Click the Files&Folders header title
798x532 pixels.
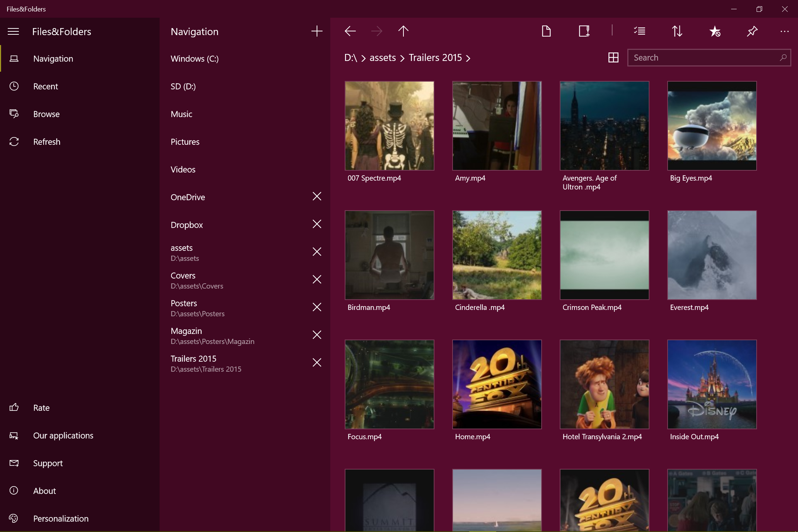click(x=62, y=32)
